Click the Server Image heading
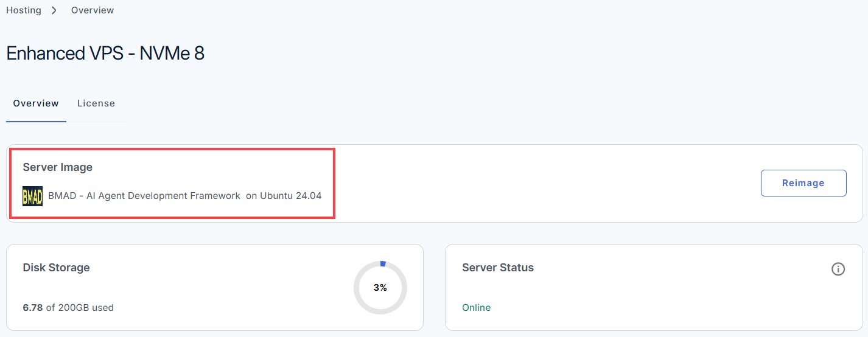 58,167
